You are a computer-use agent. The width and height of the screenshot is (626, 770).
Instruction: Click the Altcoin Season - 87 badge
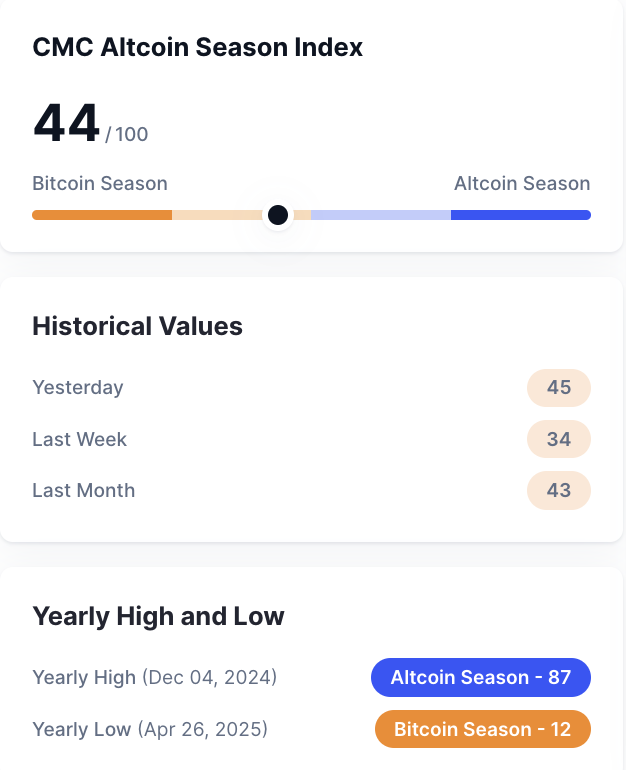click(x=481, y=677)
